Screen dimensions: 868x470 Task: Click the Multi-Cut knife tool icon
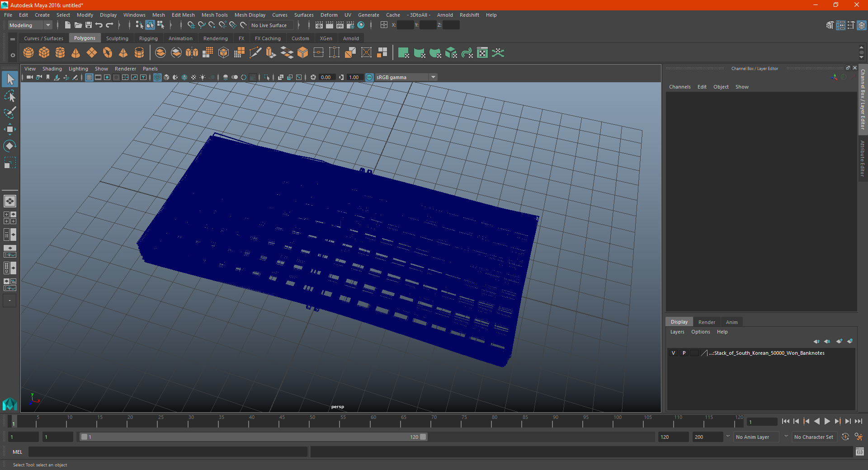pyautogui.click(x=255, y=53)
